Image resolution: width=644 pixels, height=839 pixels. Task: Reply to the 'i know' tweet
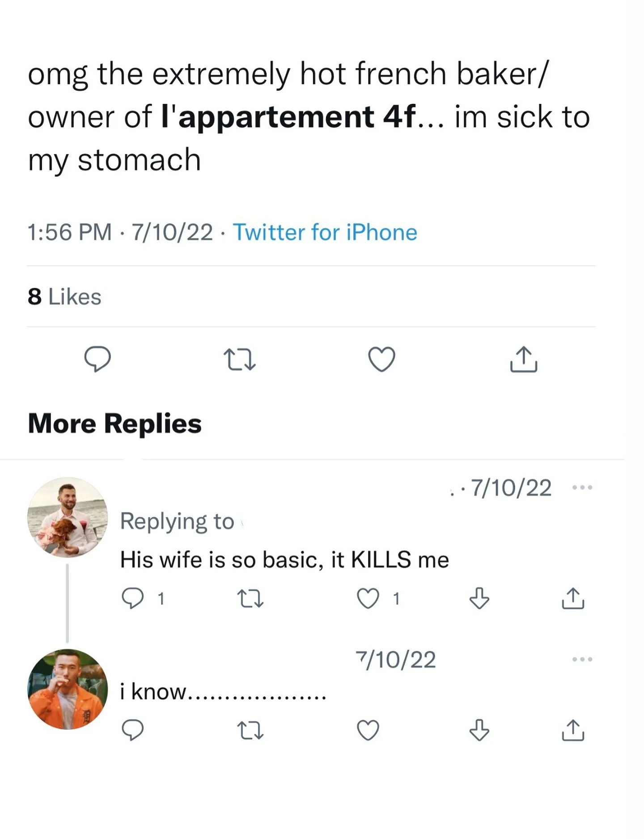click(x=133, y=730)
